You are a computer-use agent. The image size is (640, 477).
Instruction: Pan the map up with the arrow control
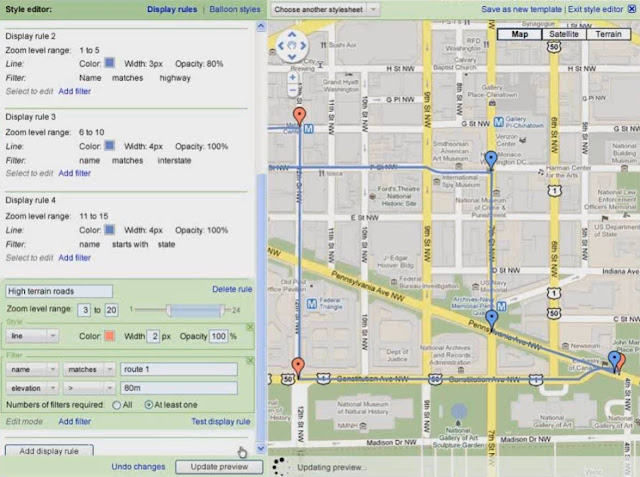click(291, 35)
